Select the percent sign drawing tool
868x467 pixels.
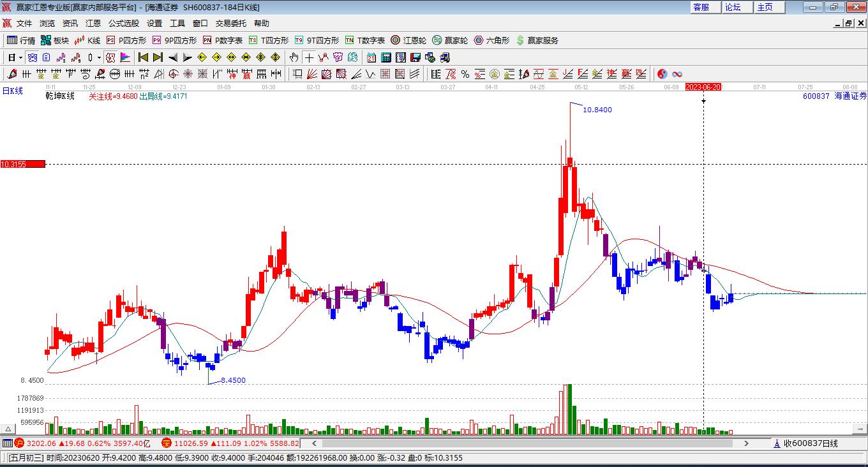[465, 74]
